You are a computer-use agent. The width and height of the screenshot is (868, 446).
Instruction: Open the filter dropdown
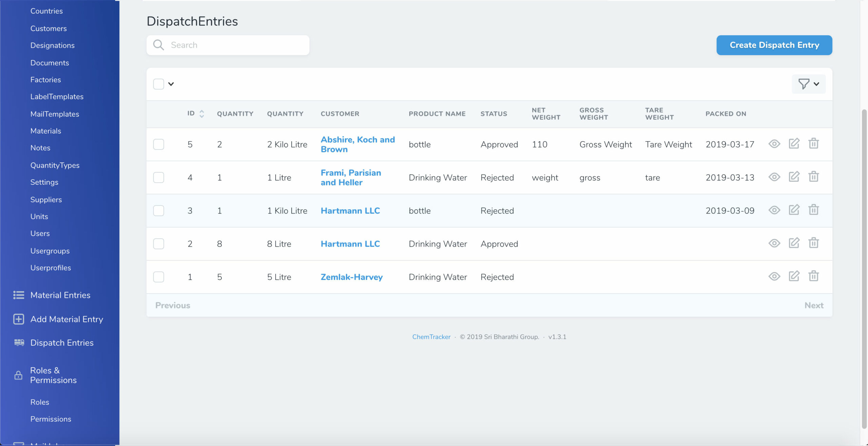tap(808, 84)
